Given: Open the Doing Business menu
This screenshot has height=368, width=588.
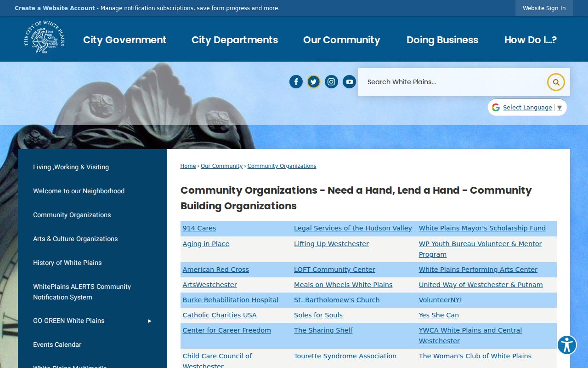Looking at the screenshot, I should click(442, 40).
